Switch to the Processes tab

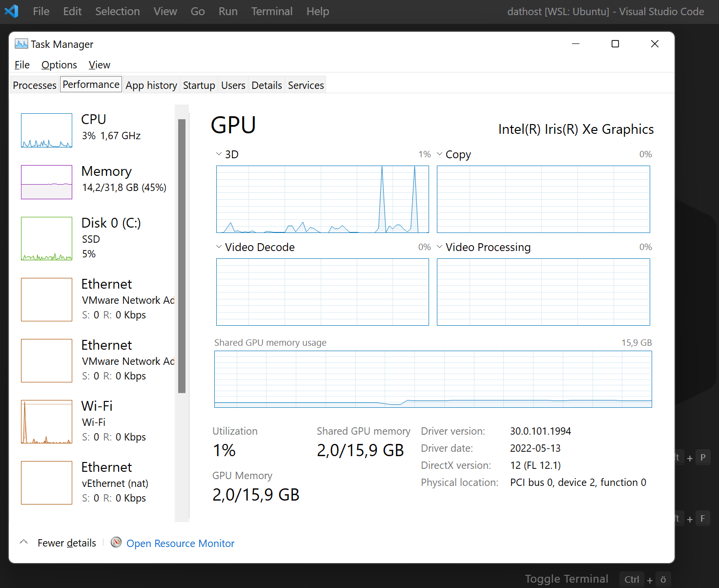34,84
